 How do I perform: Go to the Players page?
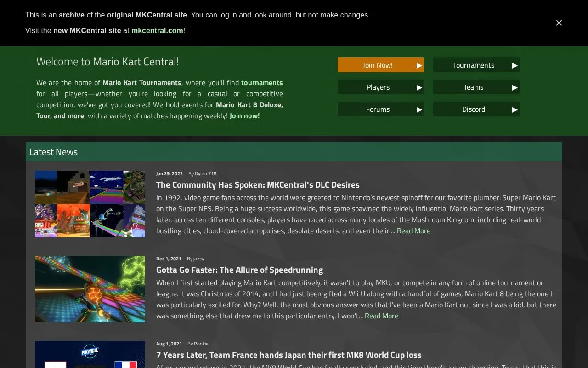(380, 87)
